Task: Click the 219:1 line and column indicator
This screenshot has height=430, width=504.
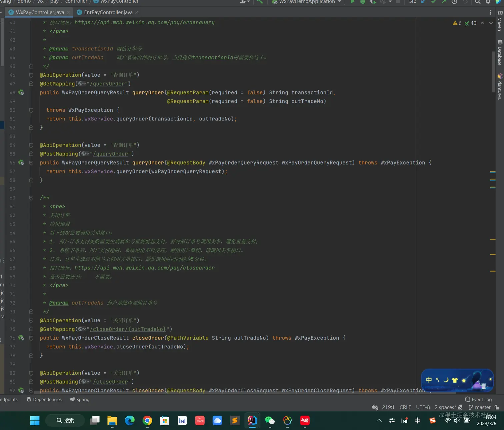Action: tap(388, 407)
